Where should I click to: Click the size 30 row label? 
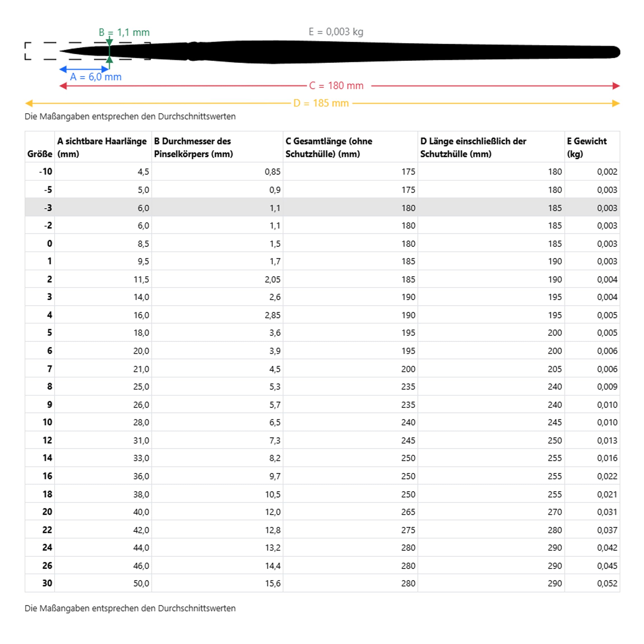(47, 583)
